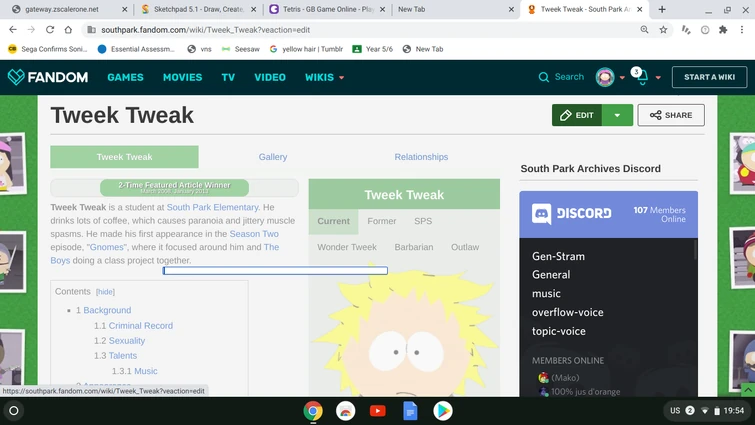755x425 pixels.
Task: Select the Outlaw infobox tab
Action: pyautogui.click(x=465, y=247)
